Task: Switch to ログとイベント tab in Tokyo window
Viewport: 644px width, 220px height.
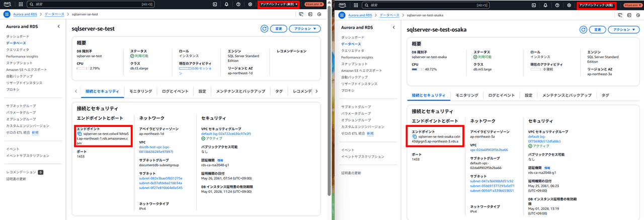Action: pos(175,91)
